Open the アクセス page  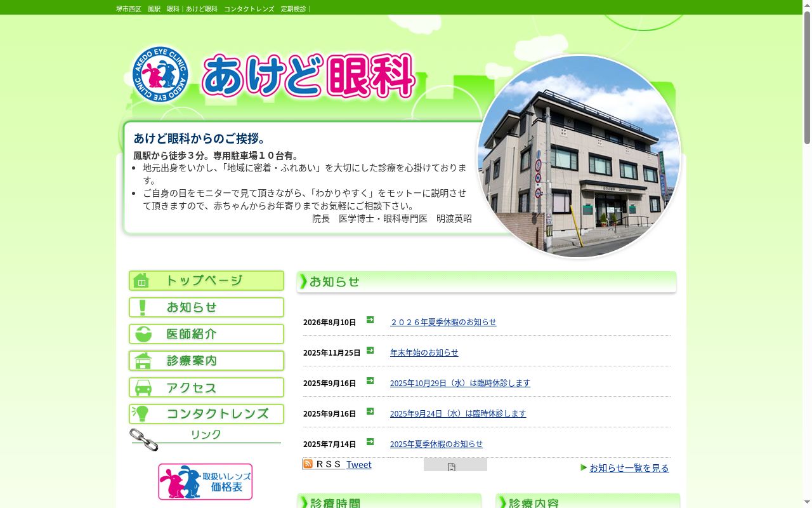pos(206,387)
